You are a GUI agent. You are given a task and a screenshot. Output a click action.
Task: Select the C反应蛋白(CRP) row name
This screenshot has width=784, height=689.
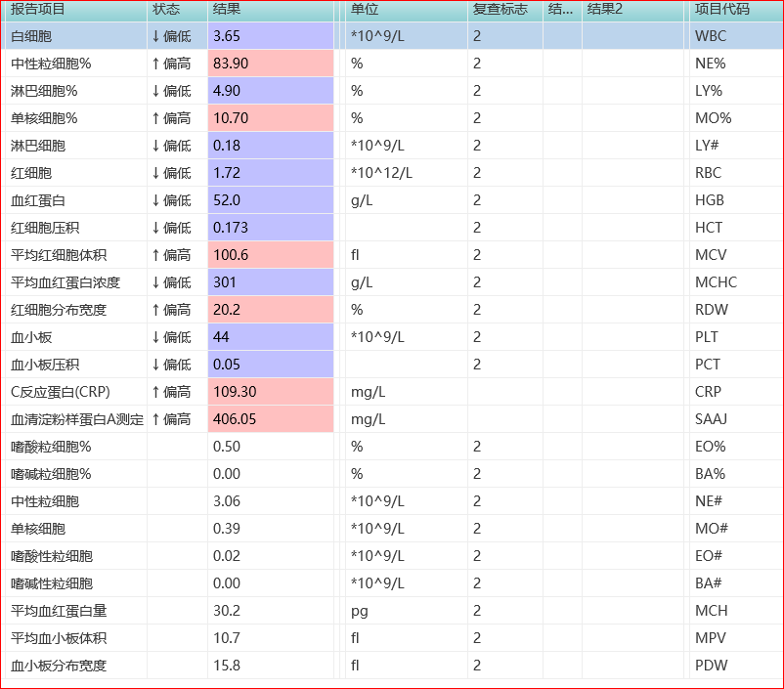click(61, 392)
